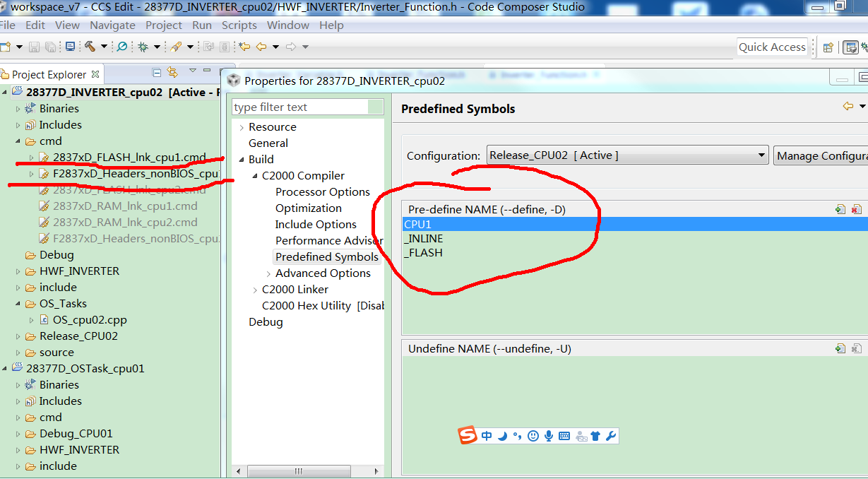Click the Sogou soft keyboard icon
868x479 pixels.
[564, 436]
